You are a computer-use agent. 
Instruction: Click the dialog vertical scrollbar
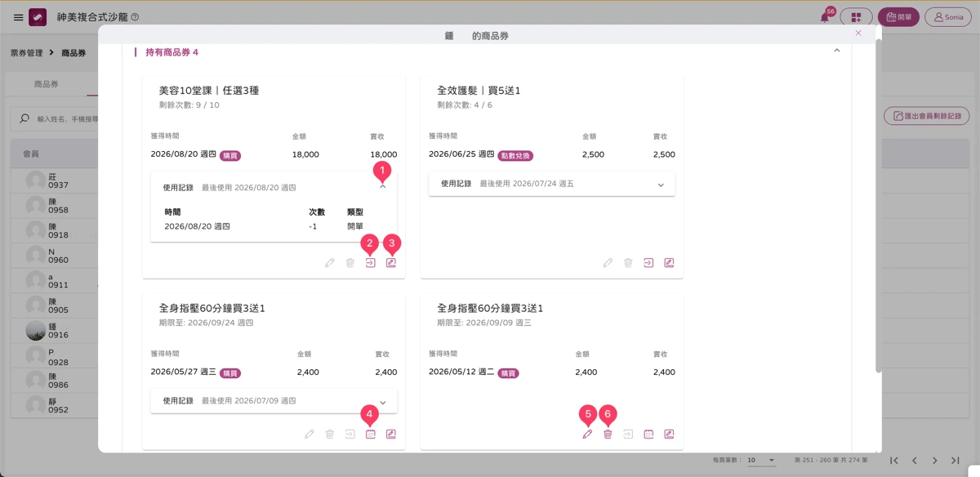(879, 204)
